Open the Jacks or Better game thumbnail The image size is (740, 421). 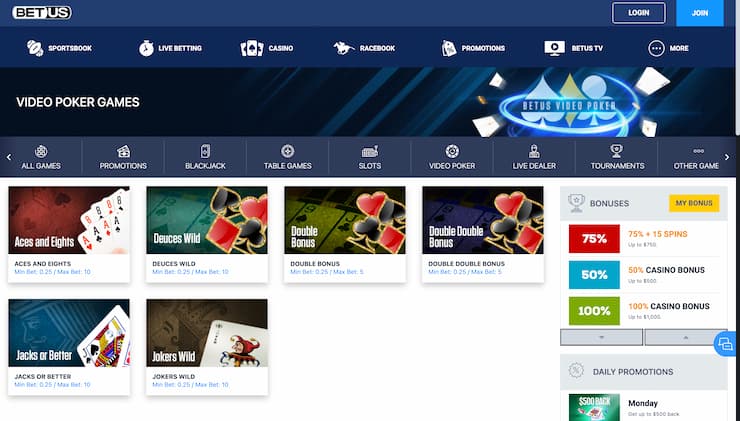point(69,333)
